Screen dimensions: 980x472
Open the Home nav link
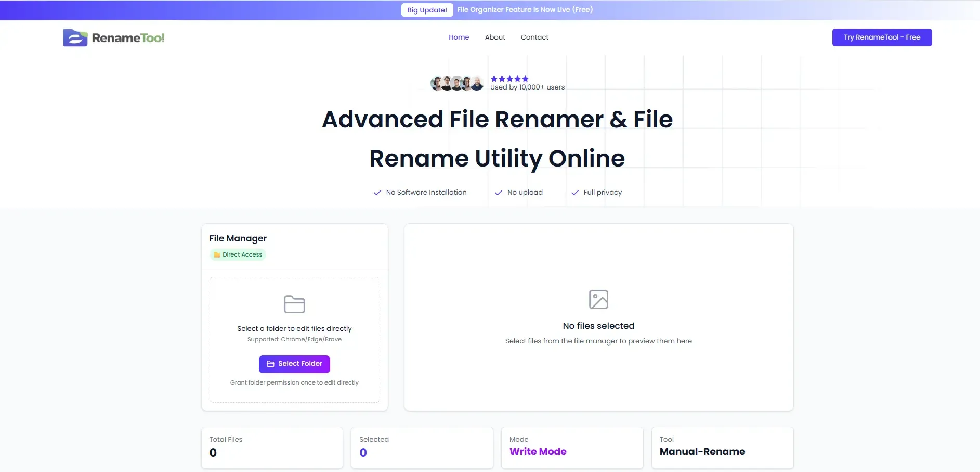[459, 37]
